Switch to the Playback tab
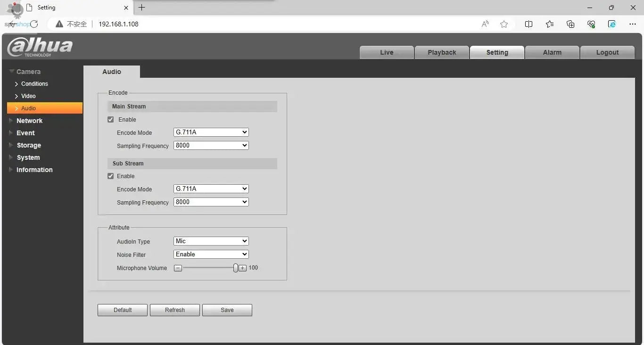The height and width of the screenshot is (345, 644). 442,52
